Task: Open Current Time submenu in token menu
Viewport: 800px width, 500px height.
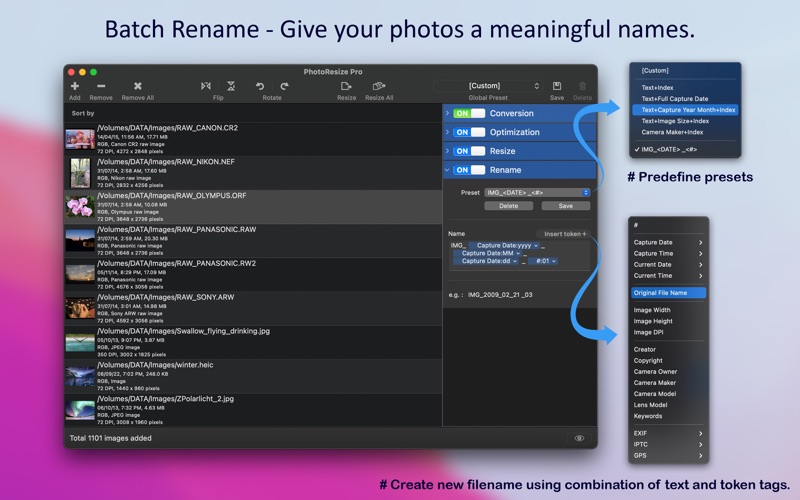Action: click(x=668, y=276)
